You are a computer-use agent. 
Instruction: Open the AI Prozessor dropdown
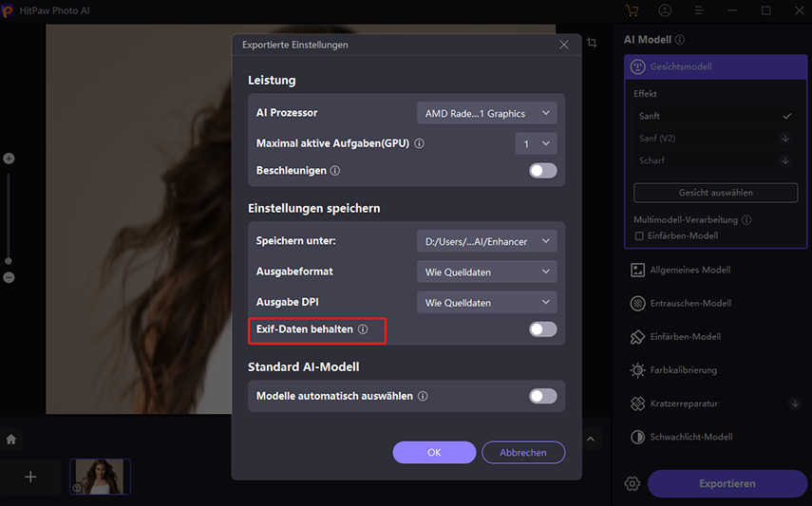tap(487, 113)
